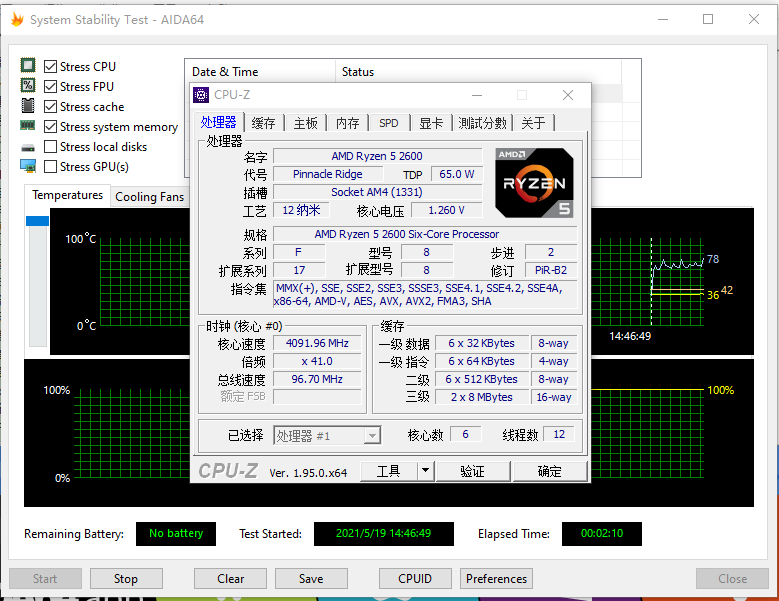Open the CPUID button
Viewport: 779px width, 601px height.
click(415, 579)
